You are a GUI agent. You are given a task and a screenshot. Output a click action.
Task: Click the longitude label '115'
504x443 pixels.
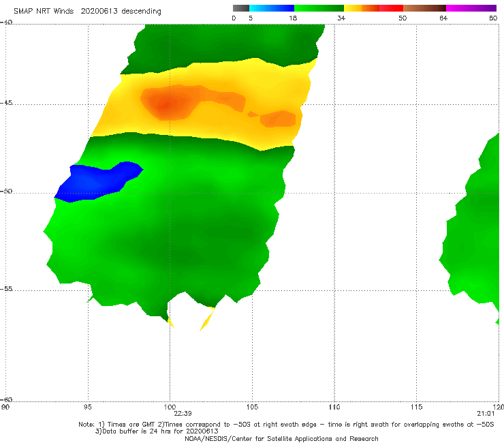tap(416, 407)
